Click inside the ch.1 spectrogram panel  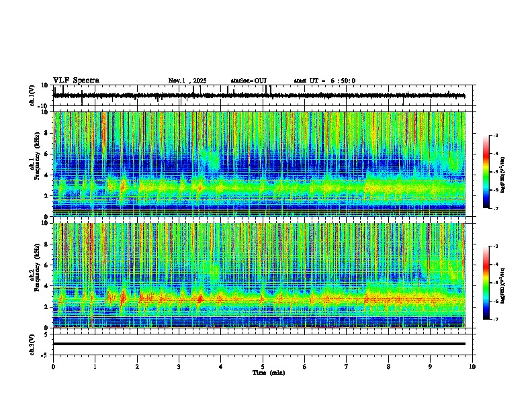point(259,164)
